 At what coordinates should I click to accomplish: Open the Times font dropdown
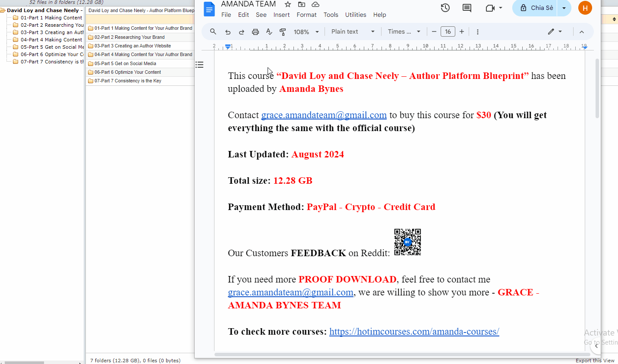[404, 31]
